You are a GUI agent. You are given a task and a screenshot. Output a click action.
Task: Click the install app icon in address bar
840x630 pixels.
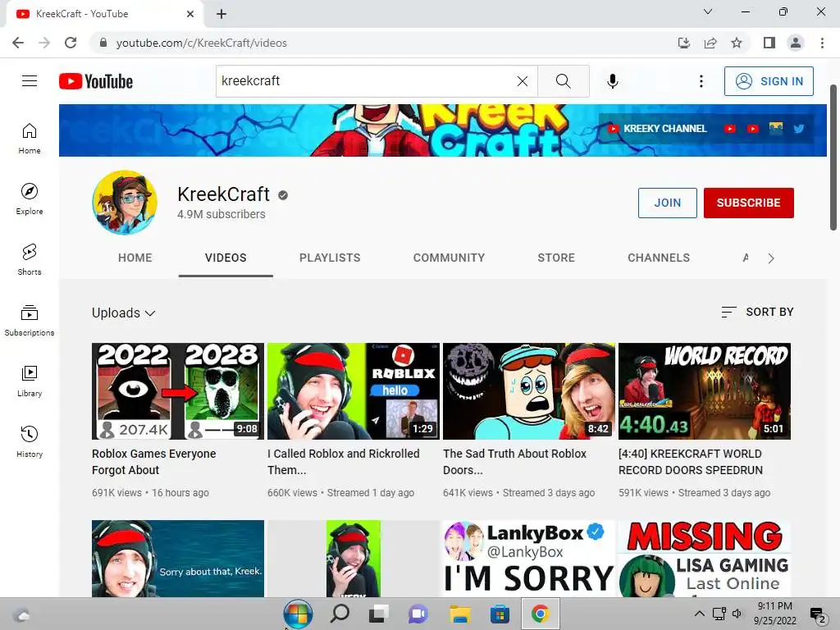tap(683, 43)
